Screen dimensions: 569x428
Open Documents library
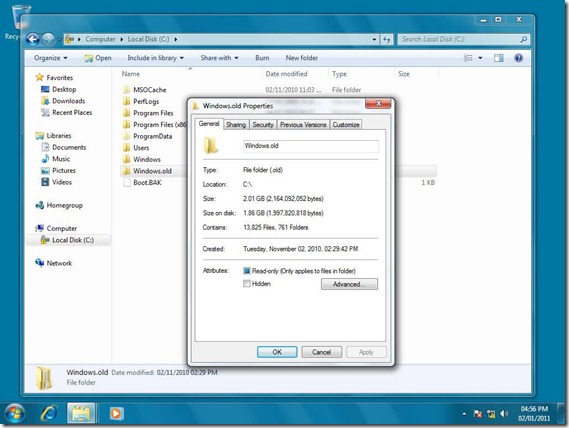pos(64,147)
